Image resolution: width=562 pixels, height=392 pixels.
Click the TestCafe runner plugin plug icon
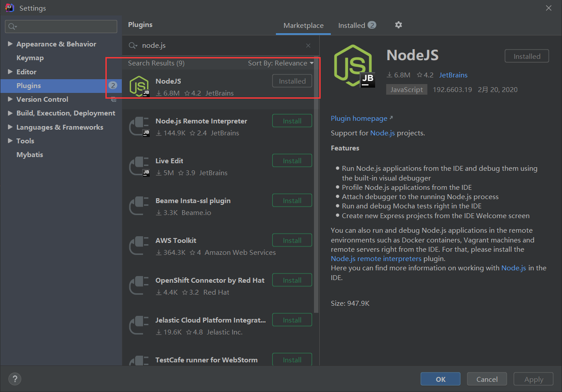click(138, 360)
